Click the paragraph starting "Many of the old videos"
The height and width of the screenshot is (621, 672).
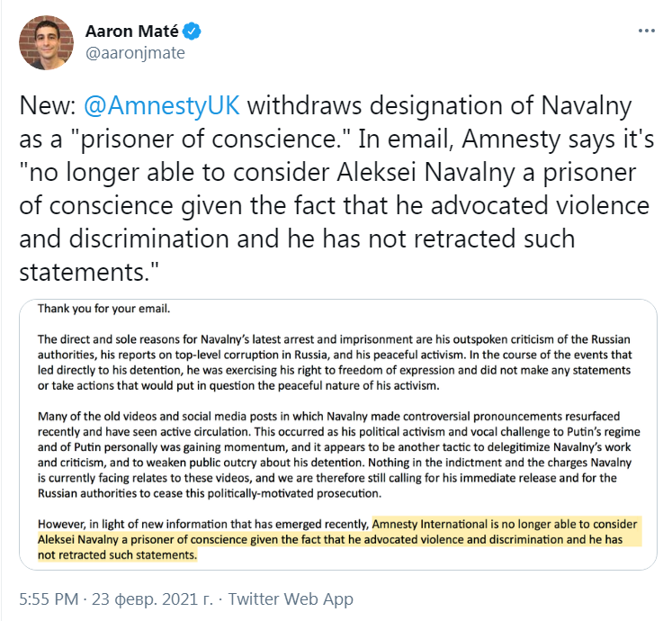pyautogui.click(x=342, y=454)
